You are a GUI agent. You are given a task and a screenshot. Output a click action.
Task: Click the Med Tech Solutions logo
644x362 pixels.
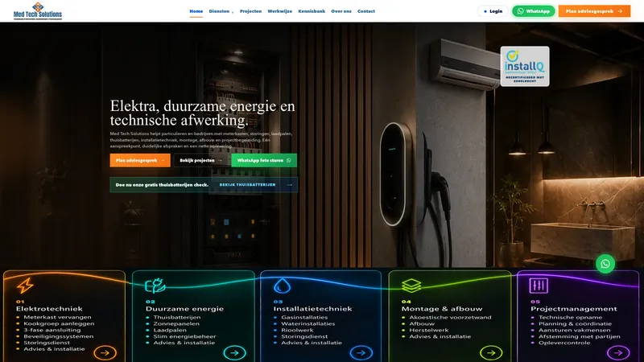pyautogui.click(x=38, y=11)
